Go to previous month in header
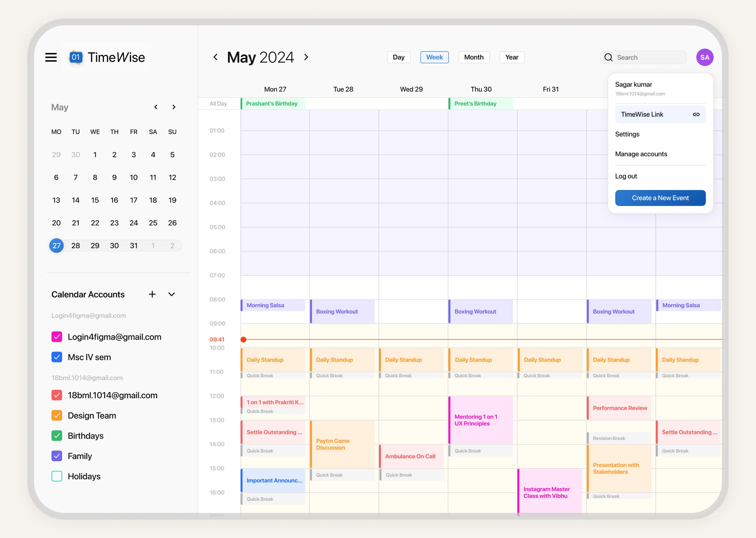 [x=216, y=57]
